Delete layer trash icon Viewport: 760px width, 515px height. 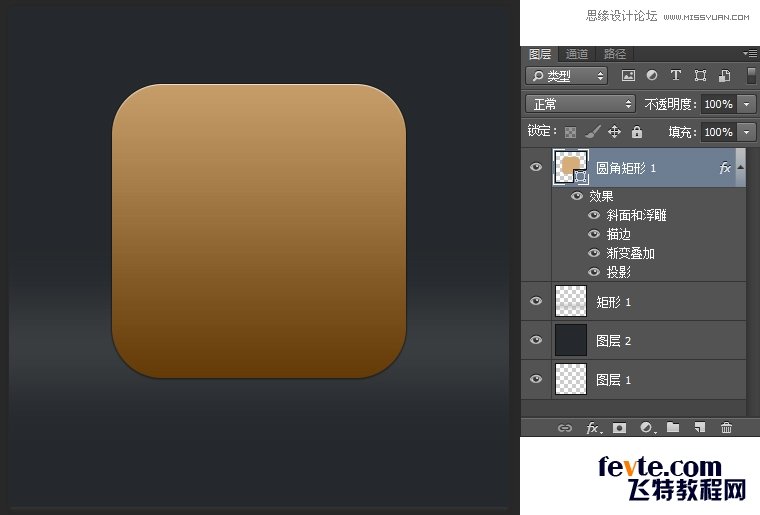tap(726, 427)
